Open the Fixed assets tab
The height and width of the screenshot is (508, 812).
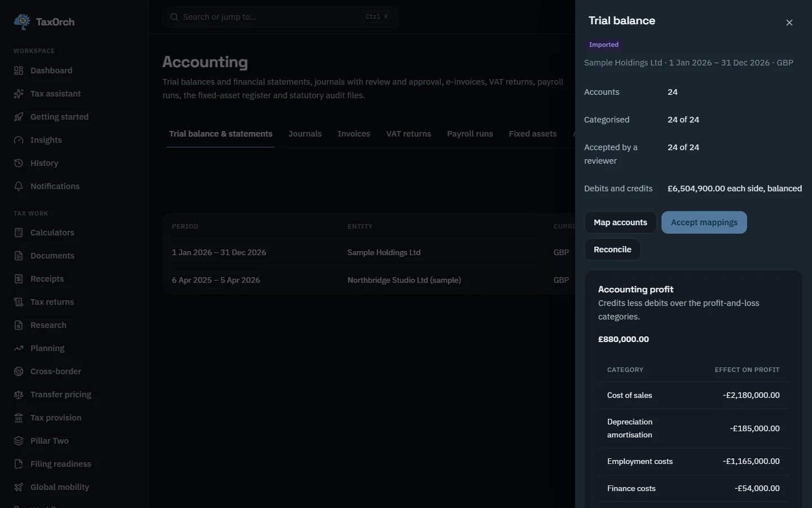[x=533, y=134]
